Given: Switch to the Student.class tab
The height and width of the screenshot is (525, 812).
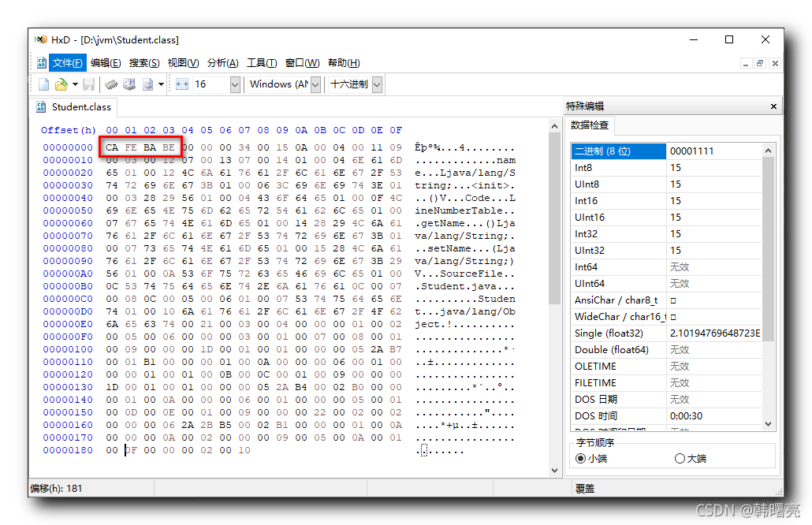Looking at the screenshot, I should coord(73,107).
